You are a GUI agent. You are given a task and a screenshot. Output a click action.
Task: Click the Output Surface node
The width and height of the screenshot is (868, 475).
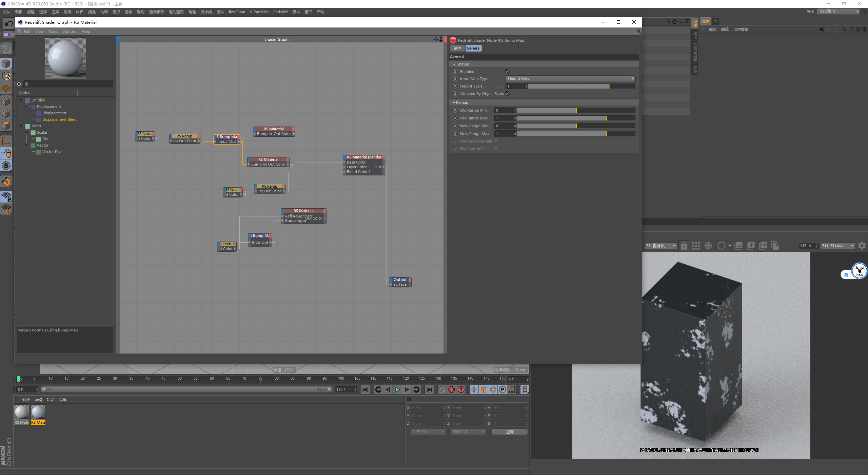(x=400, y=281)
